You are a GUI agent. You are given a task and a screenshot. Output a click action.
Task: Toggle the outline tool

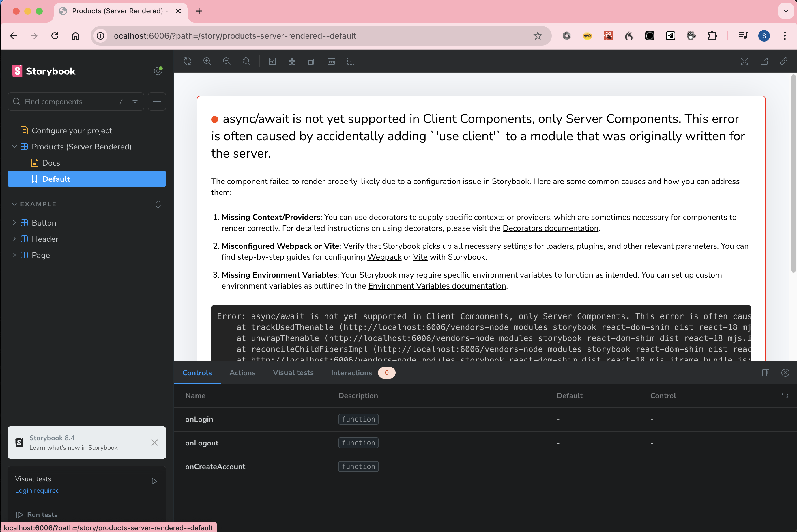tap(351, 61)
